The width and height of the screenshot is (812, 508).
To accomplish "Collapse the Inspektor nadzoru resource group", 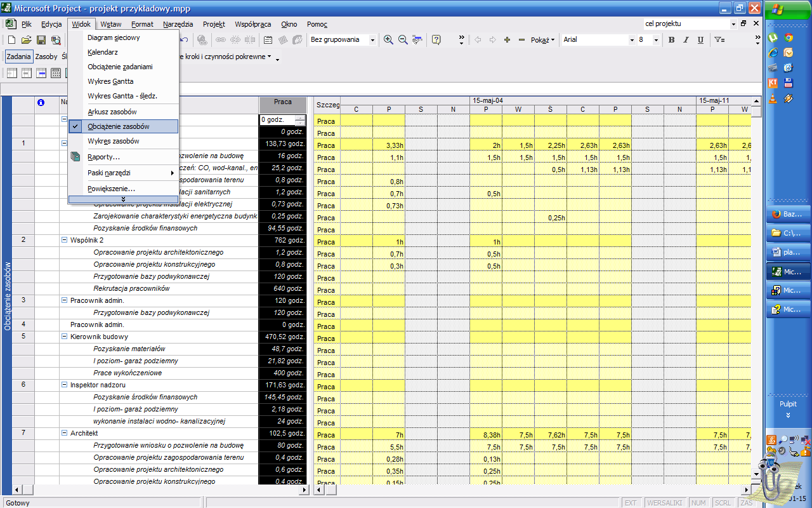I will [64, 385].
